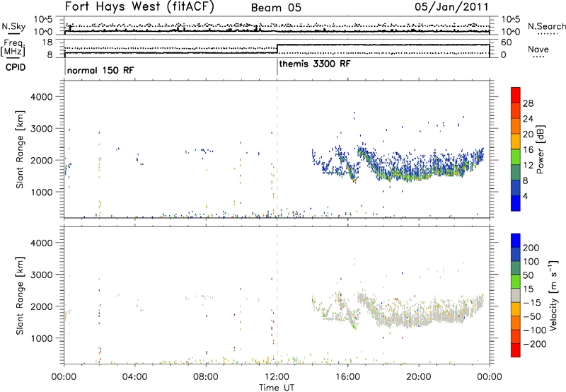
Task: Click the '04:00' time axis tick label
Action: (x=135, y=377)
